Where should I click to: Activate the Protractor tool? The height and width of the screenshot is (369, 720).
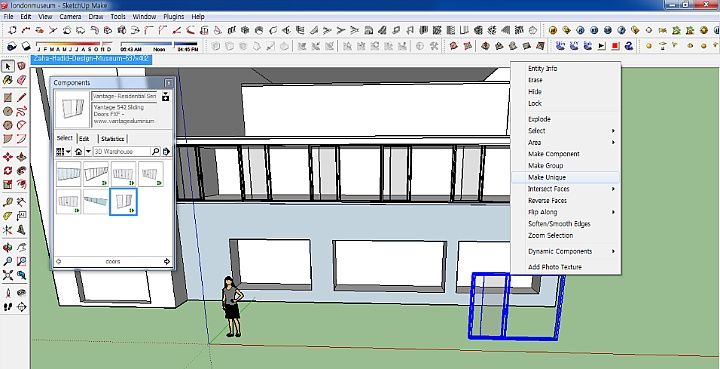click(x=8, y=216)
